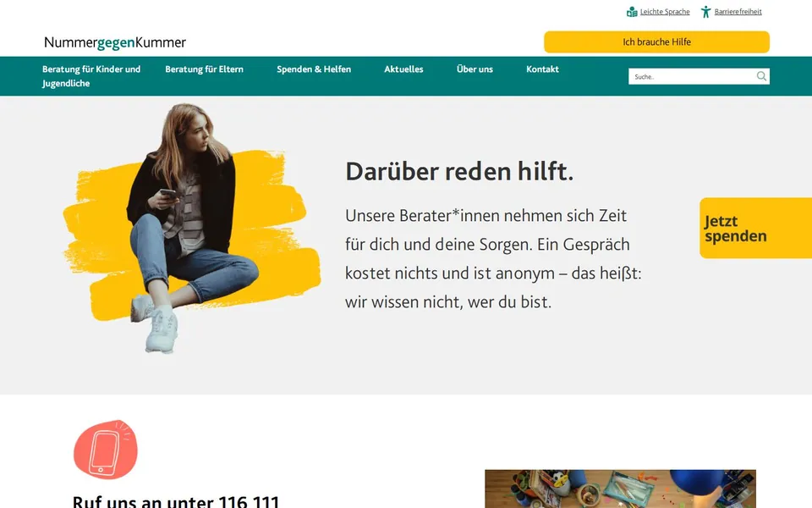Click the search magnifier icon
Image resolution: width=812 pixels, height=508 pixels.
click(761, 76)
